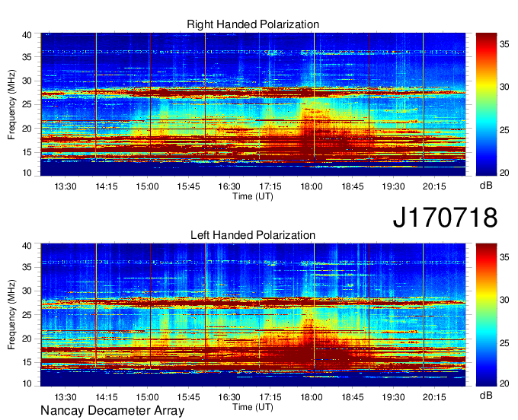Click the 30 dB tick on upper colorbar

(x=504, y=87)
